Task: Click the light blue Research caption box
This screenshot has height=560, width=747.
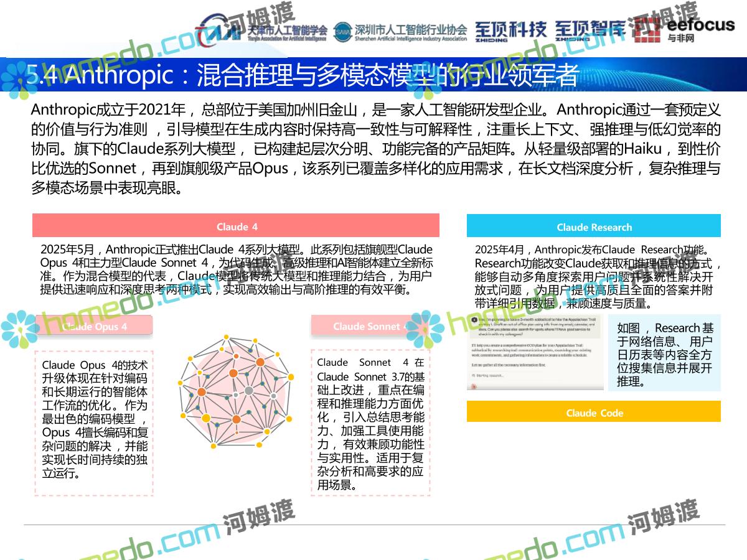Action: tap(664, 353)
